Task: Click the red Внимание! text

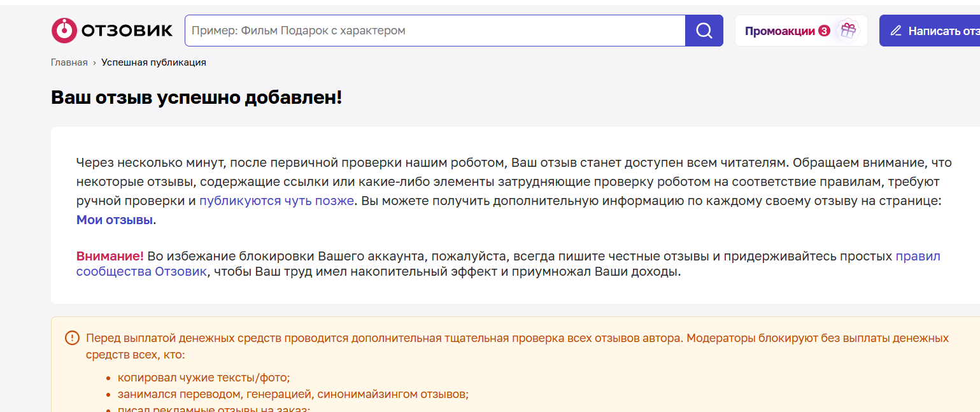Action: (x=110, y=257)
